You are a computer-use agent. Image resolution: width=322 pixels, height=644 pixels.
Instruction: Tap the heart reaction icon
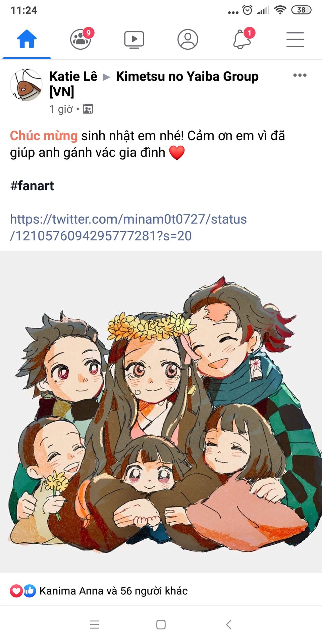(x=16, y=591)
